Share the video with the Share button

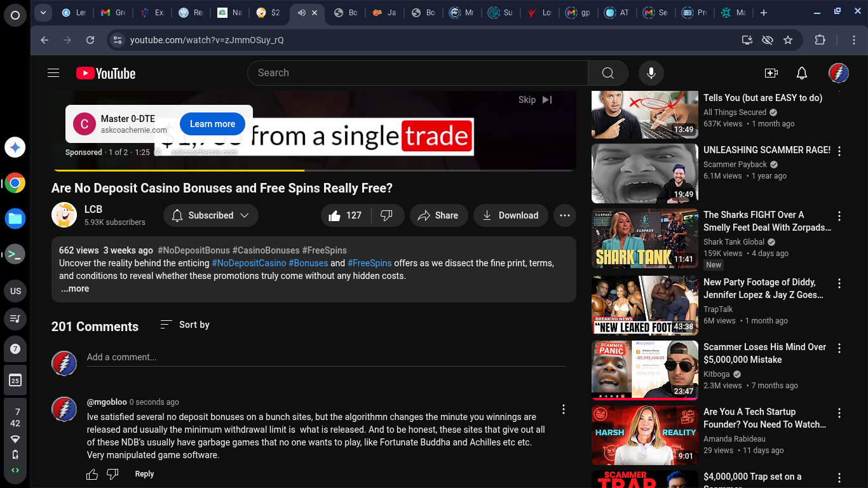(x=438, y=215)
